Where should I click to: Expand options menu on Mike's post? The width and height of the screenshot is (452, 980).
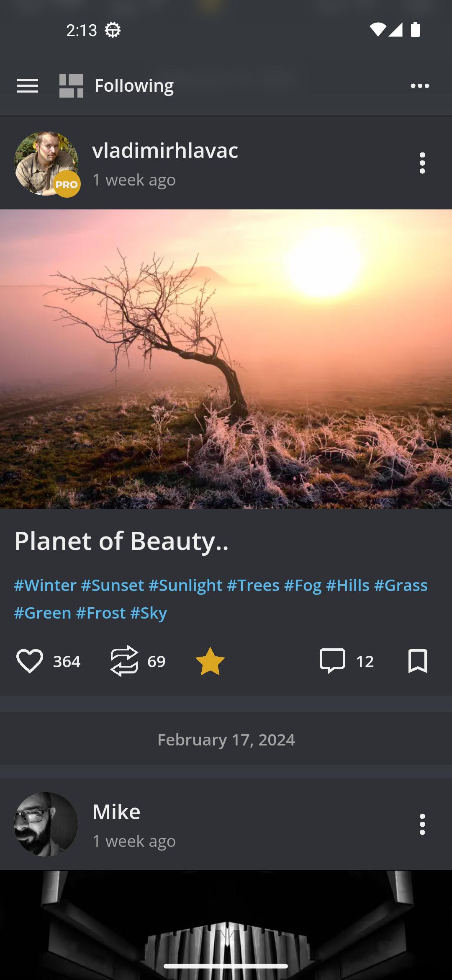pyautogui.click(x=422, y=824)
